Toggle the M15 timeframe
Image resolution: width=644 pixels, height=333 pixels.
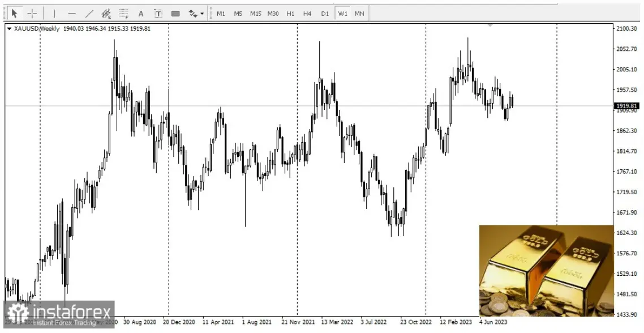(255, 13)
